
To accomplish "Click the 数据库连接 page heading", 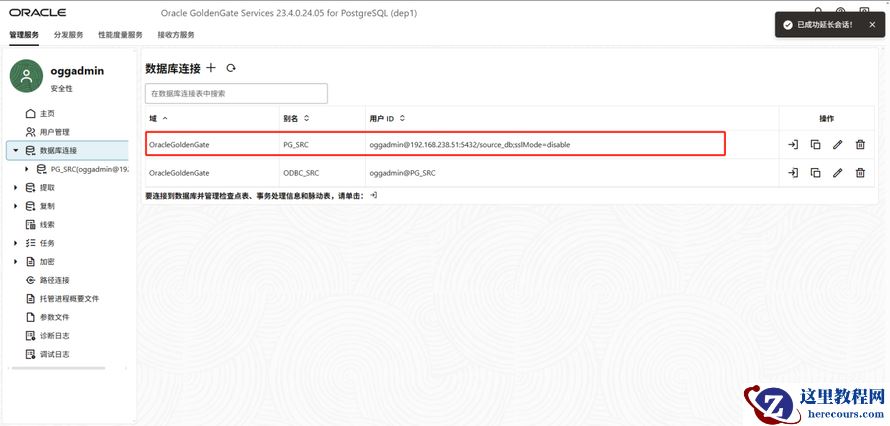I will (x=173, y=69).
